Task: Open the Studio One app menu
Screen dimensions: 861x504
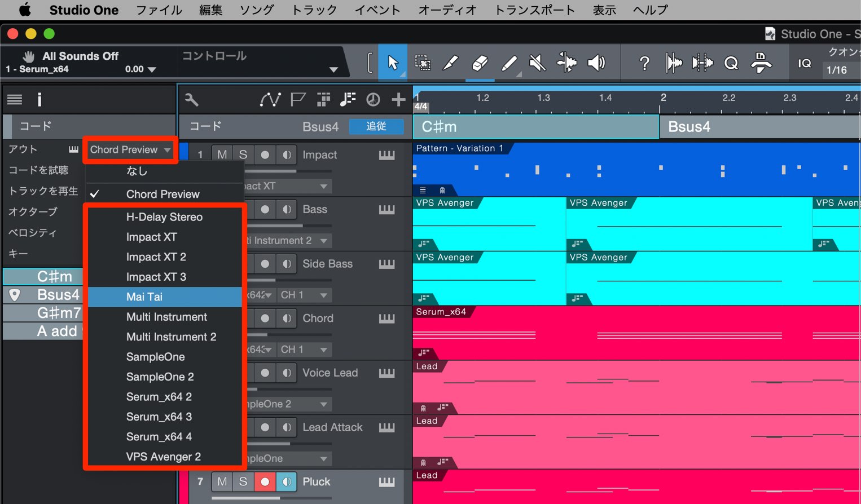Action: [x=84, y=10]
